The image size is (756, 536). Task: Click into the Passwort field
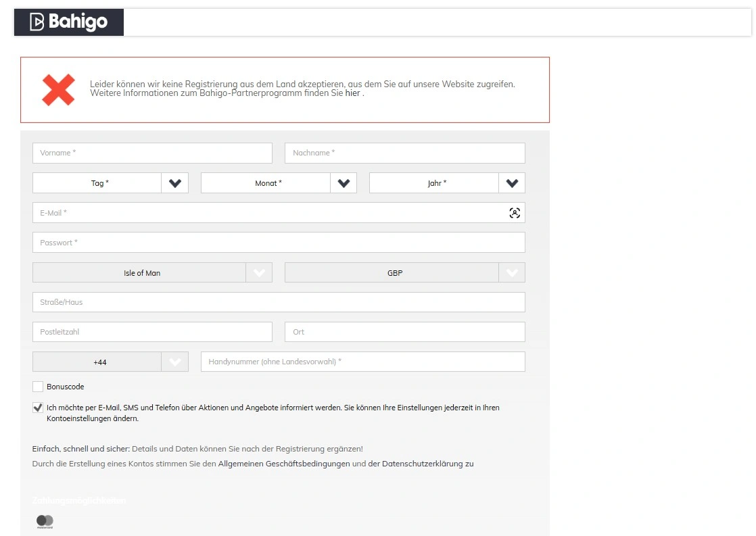tap(279, 243)
